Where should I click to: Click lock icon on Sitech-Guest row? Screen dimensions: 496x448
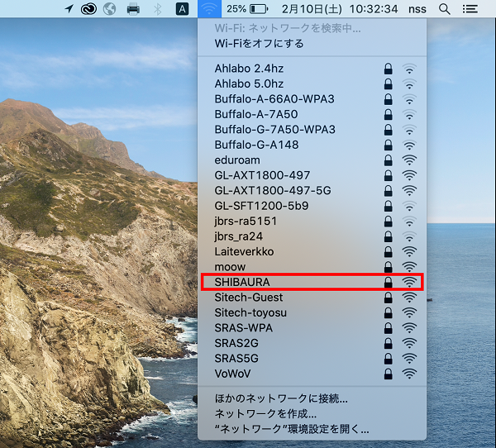pyautogui.click(x=389, y=297)
